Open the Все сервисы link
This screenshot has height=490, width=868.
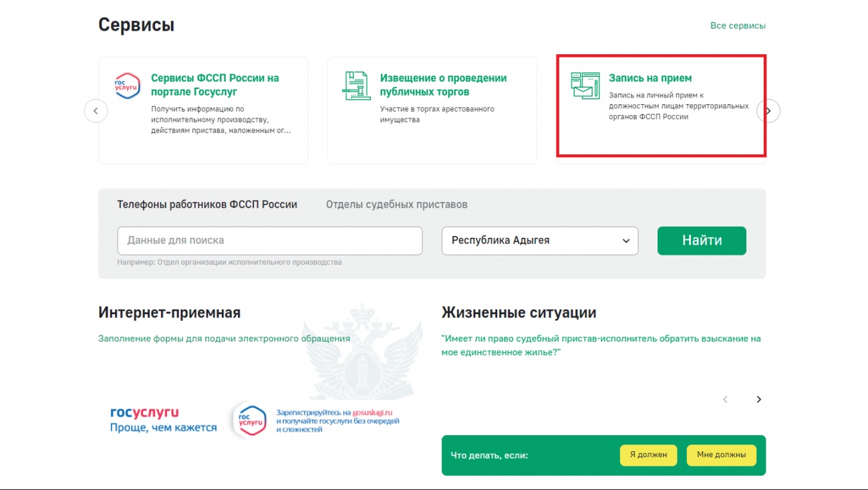(738, 26)
